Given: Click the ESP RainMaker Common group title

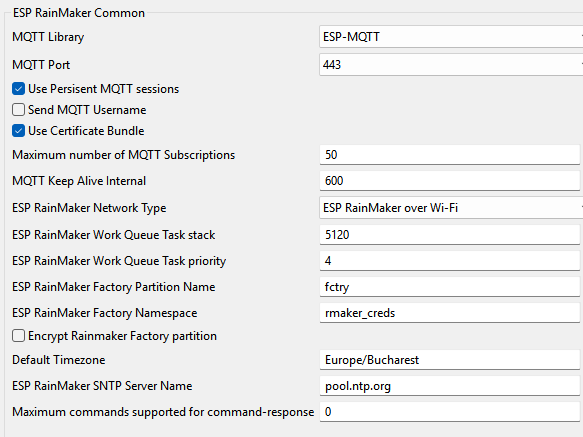Looking at the screenshot, I should [79, 13].
